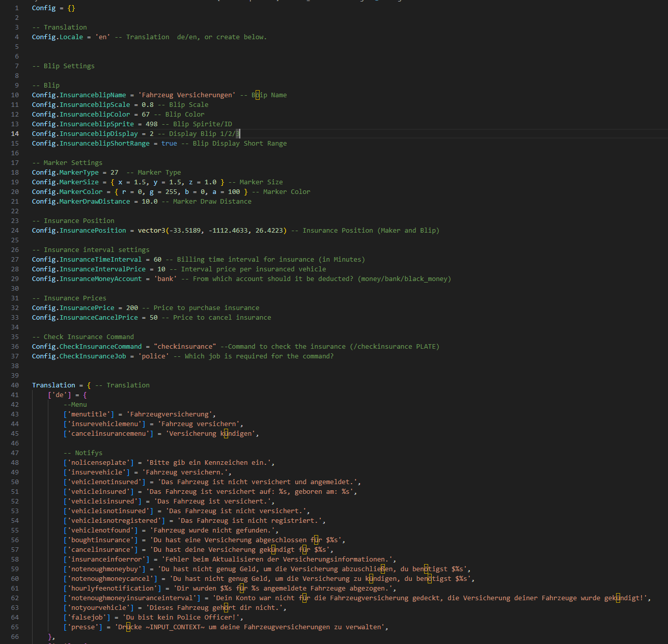This screenshot has width=668, height=644.
Task: Select the blip sprite value 498
Action: pos(152,124)
